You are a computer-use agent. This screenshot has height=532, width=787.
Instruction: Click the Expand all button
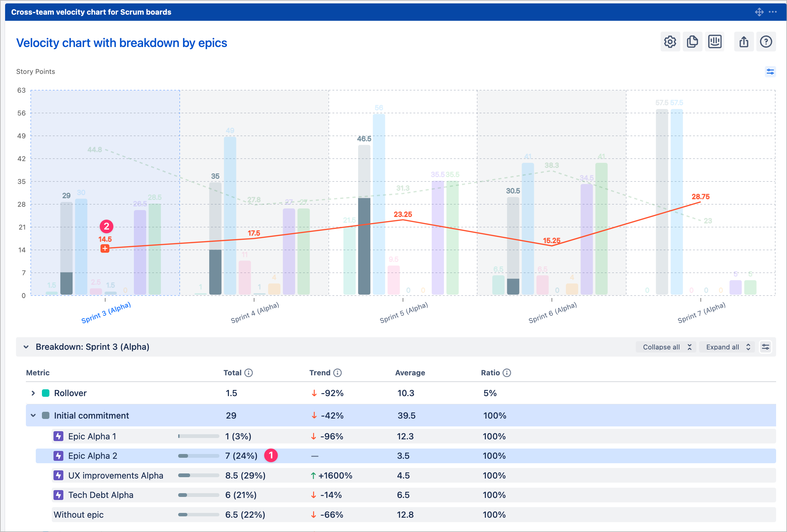tap(727, 347)
